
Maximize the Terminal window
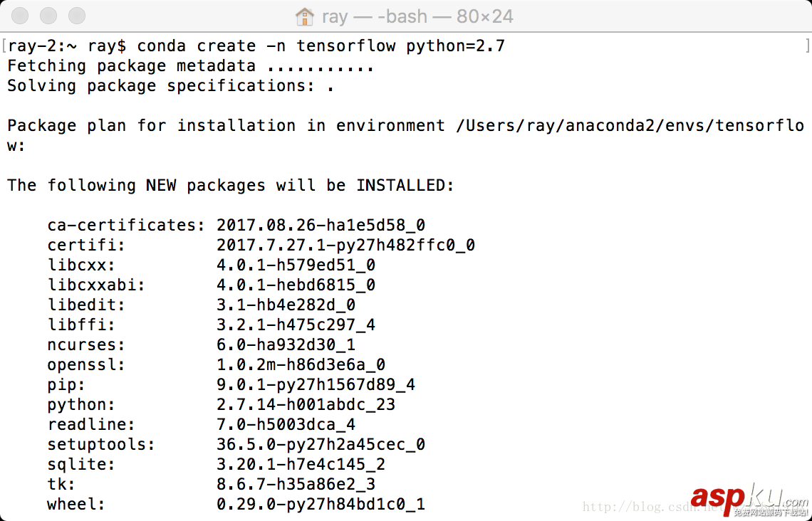pyautogui.click(x=76, y=16)
